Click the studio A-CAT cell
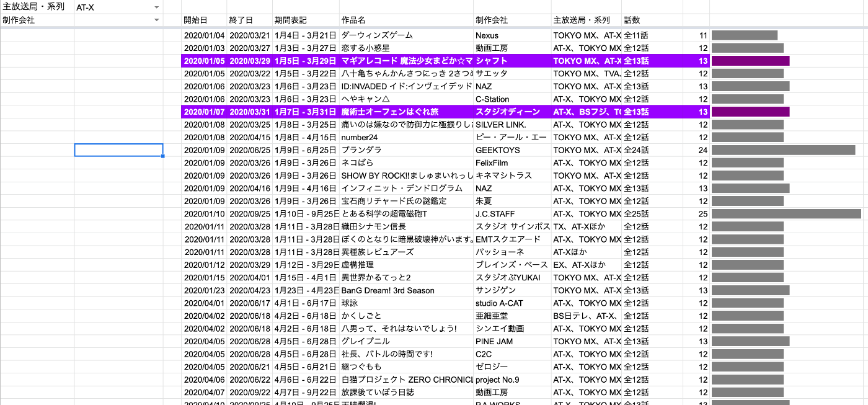868x405 pixels. pyautogui.click(x=512, y=303)
